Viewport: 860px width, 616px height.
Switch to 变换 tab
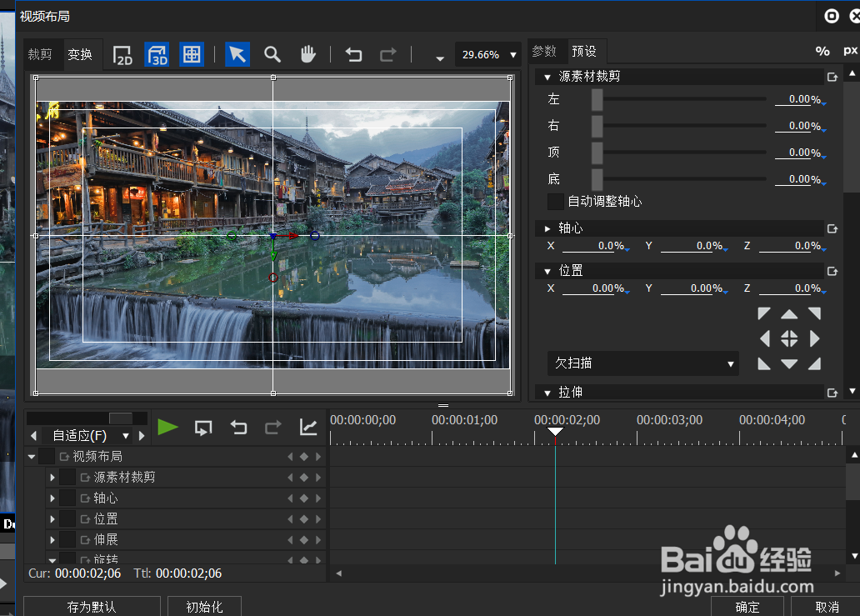(x=80, y=55)
